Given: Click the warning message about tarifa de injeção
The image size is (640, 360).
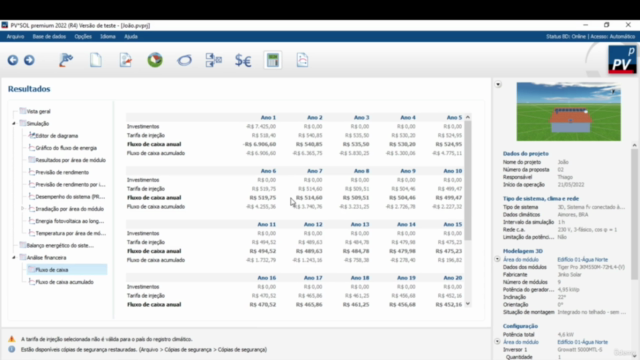Looking at the screenshot, I should coord(107,339).
